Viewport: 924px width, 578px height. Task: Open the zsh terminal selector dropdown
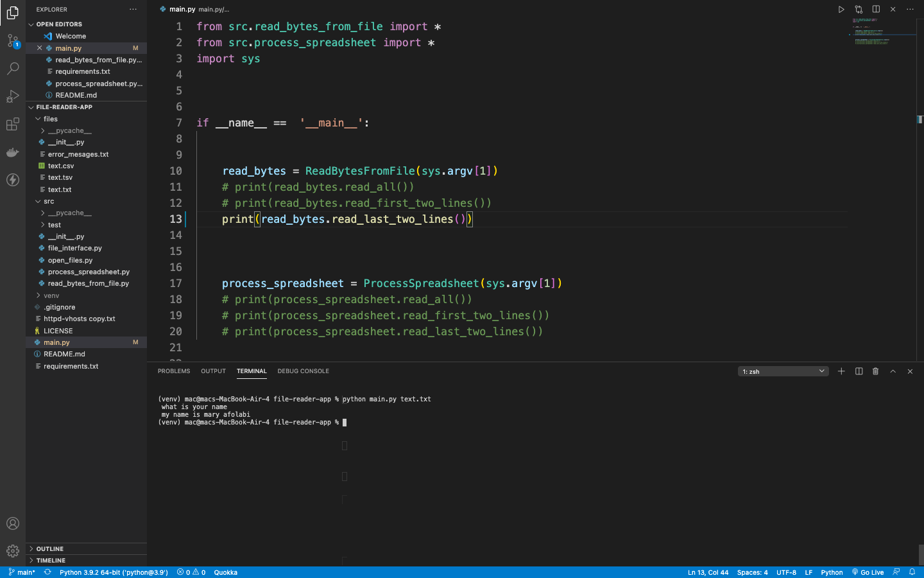pyautogui.click(x=783, y=371)
